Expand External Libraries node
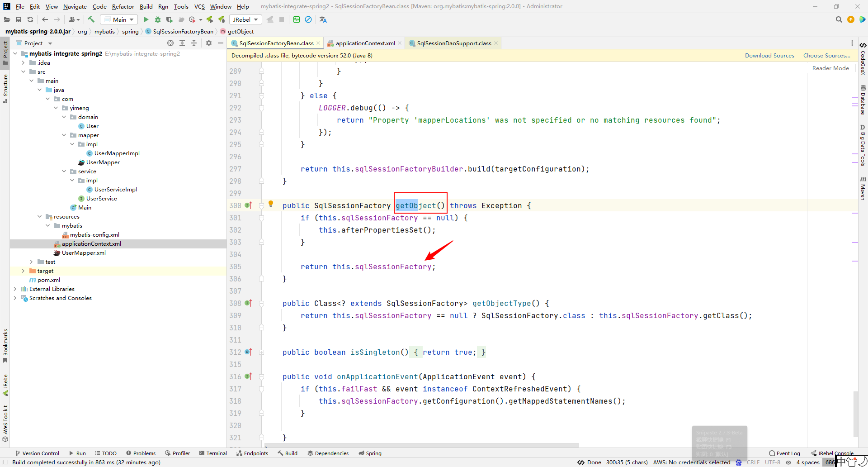This screenshot has height=467, width=868. click(x=15, y=289)
